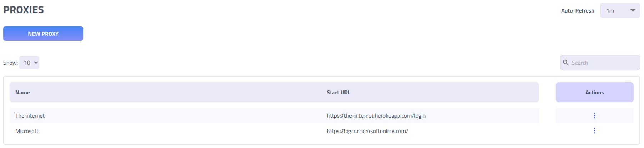Click the 1m value in Auto-Refresh
This screenshot has width=644, height=148.
610,11
